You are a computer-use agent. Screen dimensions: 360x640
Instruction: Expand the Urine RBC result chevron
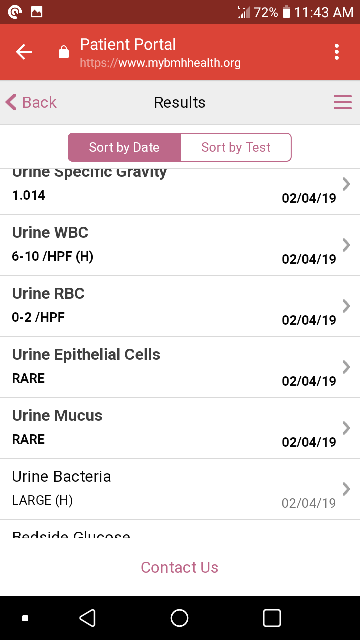346,306
